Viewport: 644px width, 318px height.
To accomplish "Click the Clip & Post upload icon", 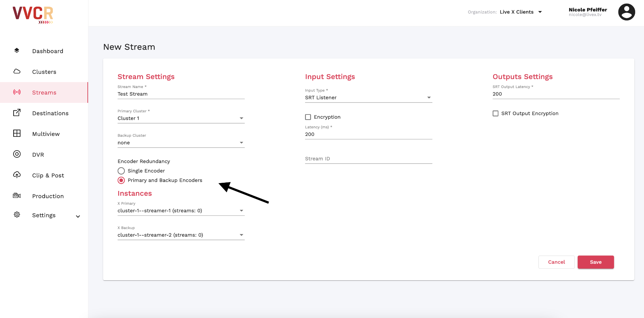I will click(17, 175).
